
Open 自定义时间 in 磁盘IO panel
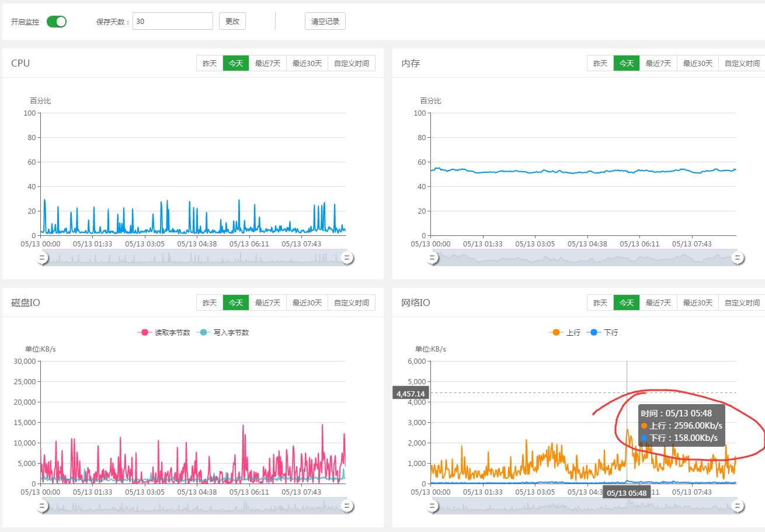pos(352,302)
